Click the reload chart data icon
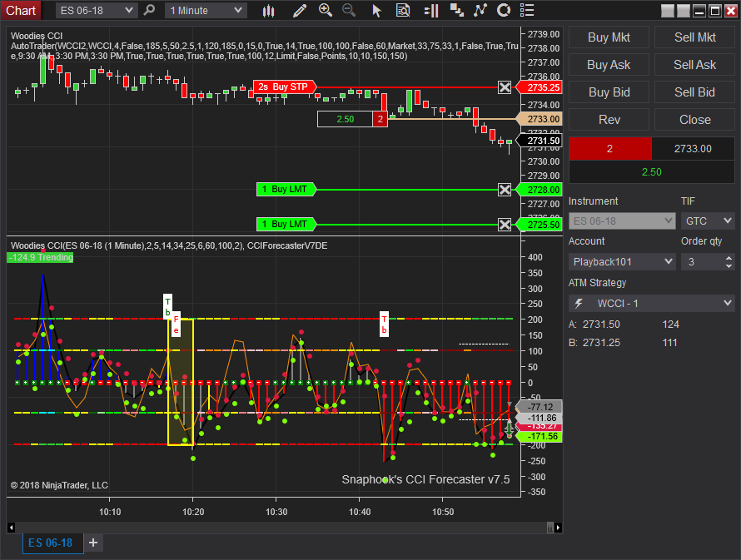The height and width of the screenshot is (560, 741). 505,10
